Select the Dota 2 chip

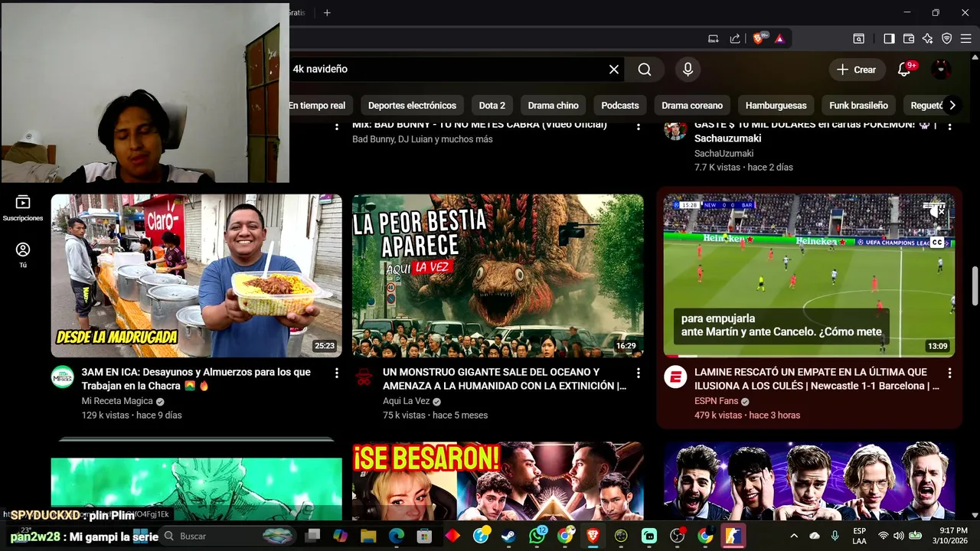point(492,106)
